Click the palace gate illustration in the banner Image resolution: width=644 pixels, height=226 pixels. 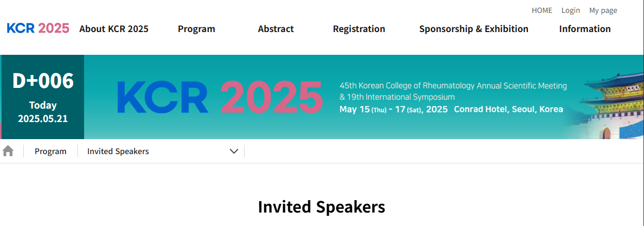click(x=609, y=106)
